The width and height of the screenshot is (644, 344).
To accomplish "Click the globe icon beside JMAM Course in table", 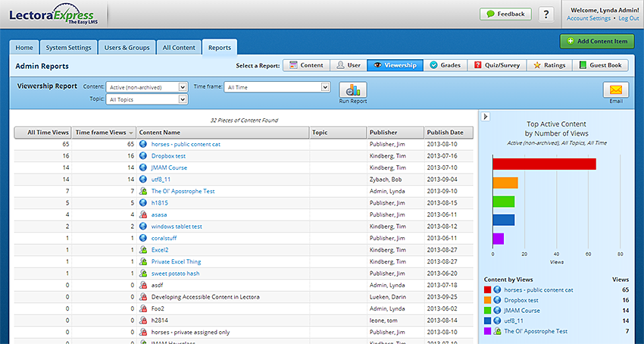I will (143, 167).
